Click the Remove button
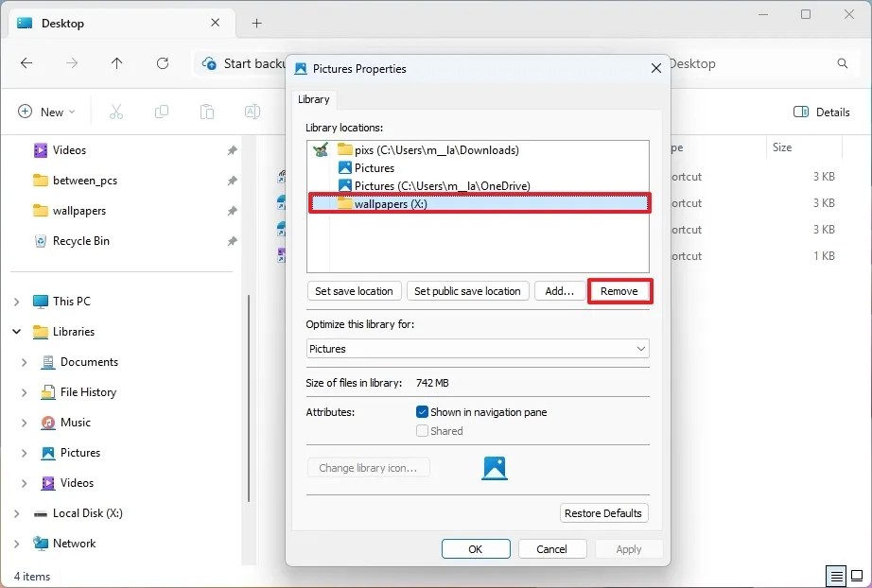The height and width of the screenshot is (588, 872). 619,291
